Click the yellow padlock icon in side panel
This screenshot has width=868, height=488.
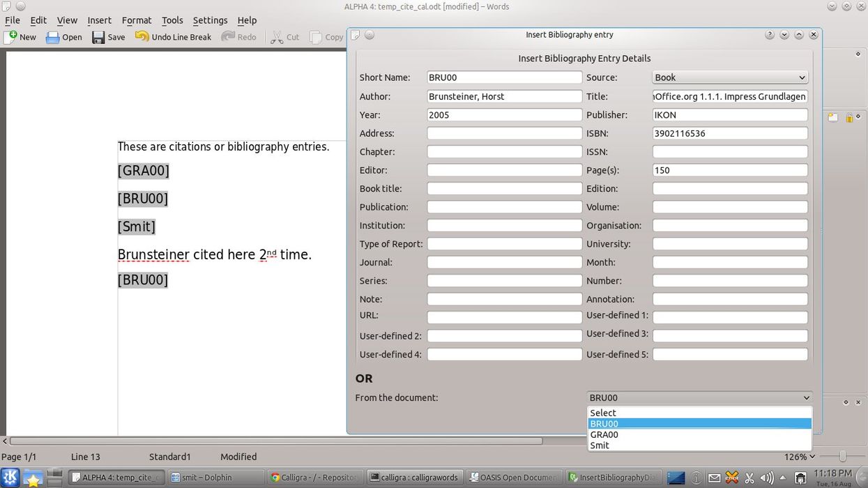849,118
